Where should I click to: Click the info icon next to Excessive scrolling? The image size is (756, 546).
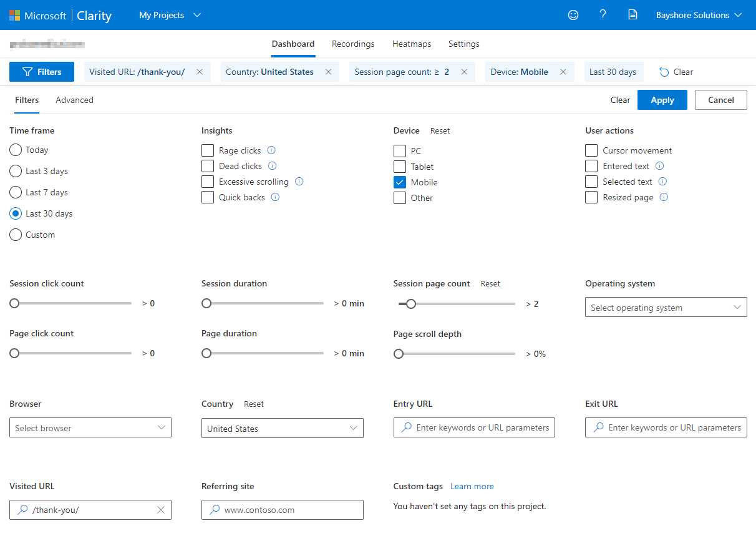pyautogui.click(x=299, y=182)
